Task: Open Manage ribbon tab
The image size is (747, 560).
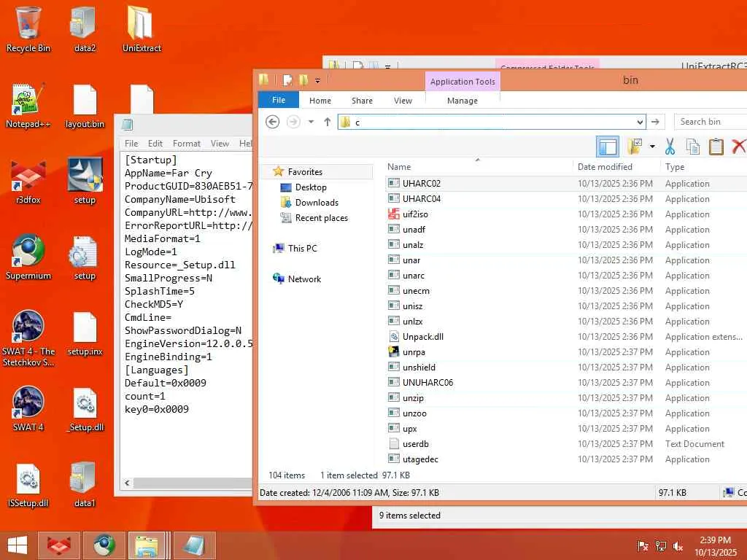Action: click(x=462, y=101)
